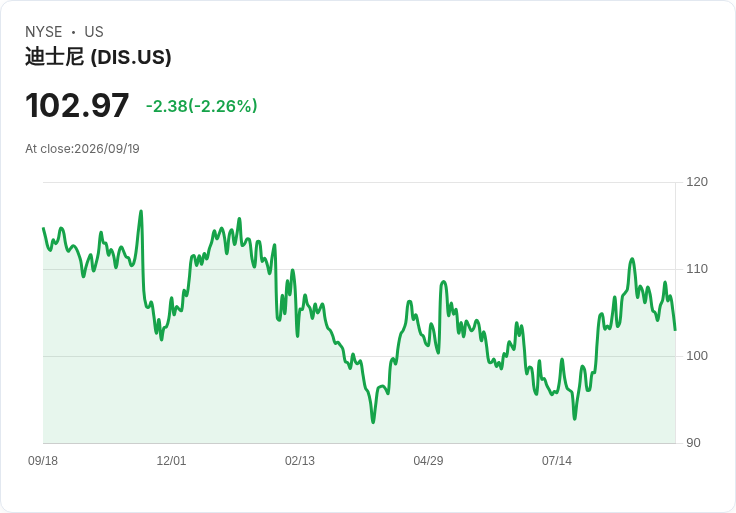This screenshot has width=736, height=513.
Task: Click the 04/29 date axis label
Action: 428,461
